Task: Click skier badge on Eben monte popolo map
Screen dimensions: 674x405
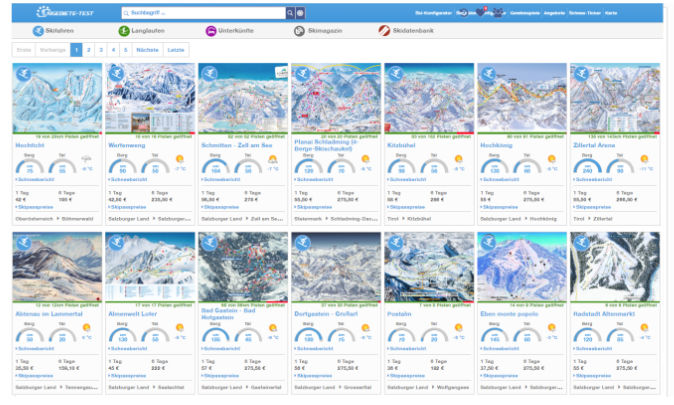Action: click(x=488, y=243)
